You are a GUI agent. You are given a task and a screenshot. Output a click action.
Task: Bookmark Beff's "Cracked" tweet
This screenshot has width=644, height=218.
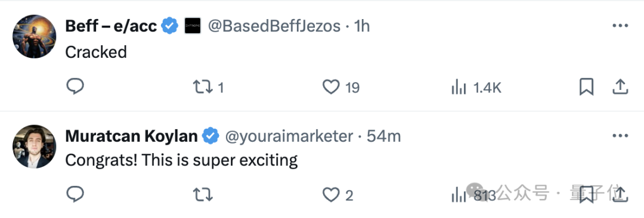point(586,87)
